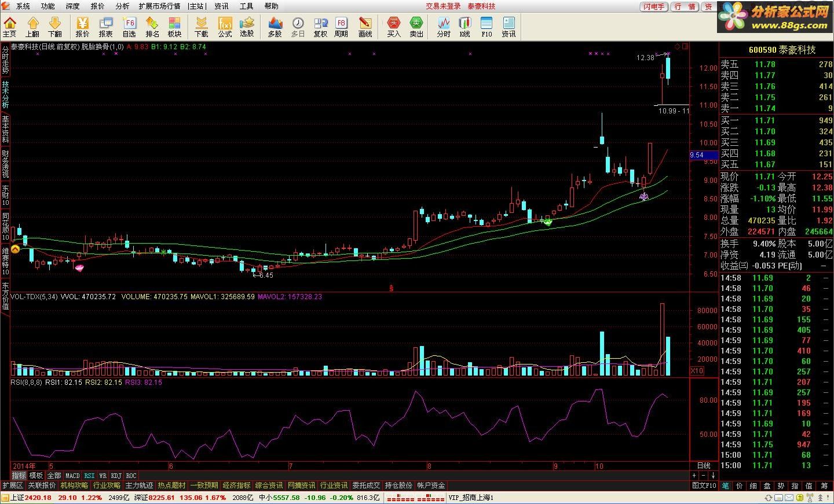
Task: Click the 卖出 sell icon
Action: click(x=416, y=27)
